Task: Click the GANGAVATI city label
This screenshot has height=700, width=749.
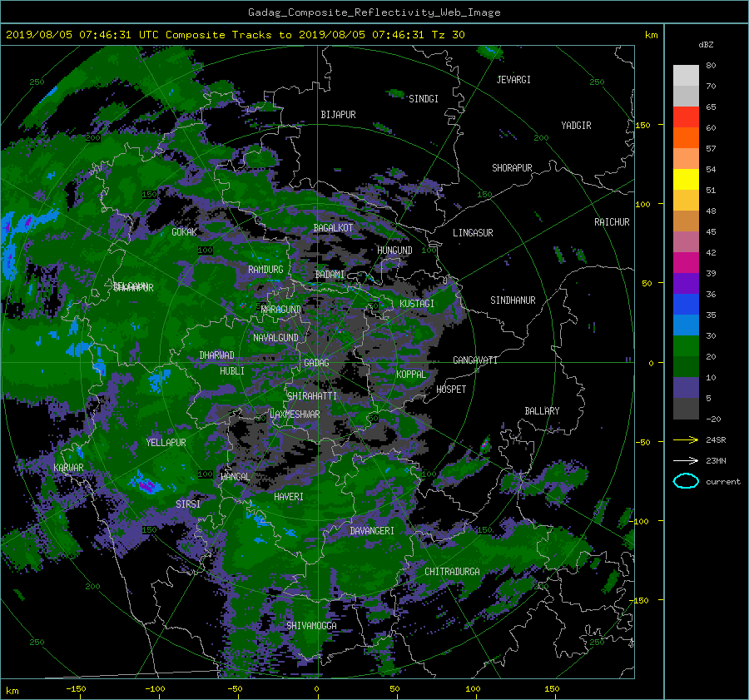Action: (475, 360)
